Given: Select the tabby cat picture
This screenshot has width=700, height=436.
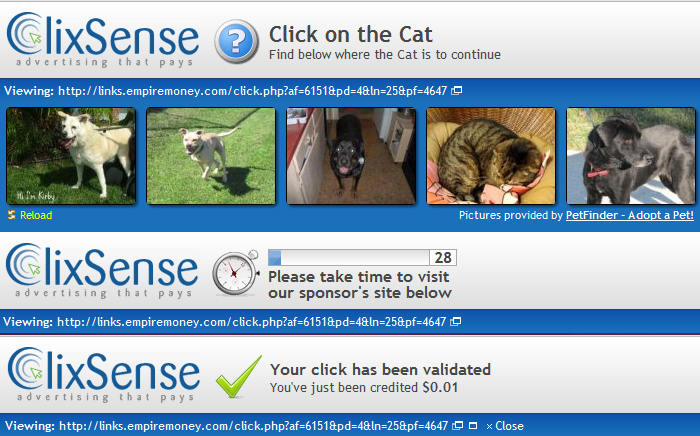Looking at the screenshot, I should tap(491, 156).
